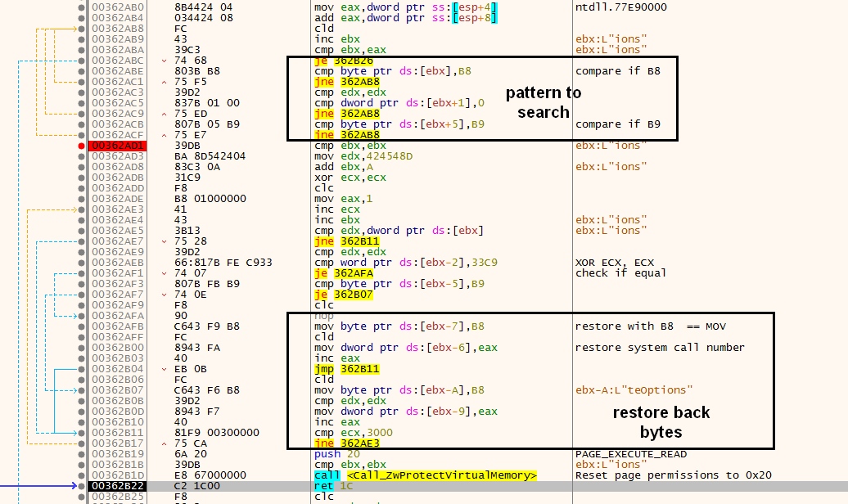Click bytes '81F9 00300000'
The height and width of the screenshot is (504, 848).
point(216,433)
